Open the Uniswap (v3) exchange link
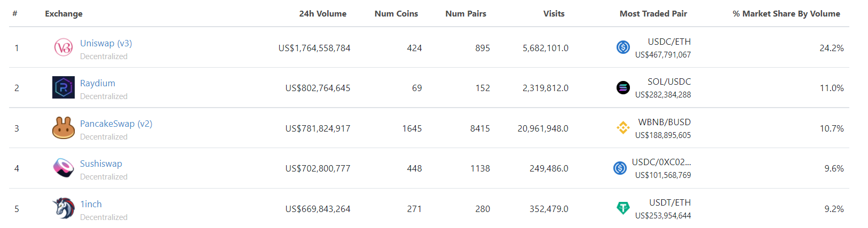868x228 pixels. tap(106, 43)
